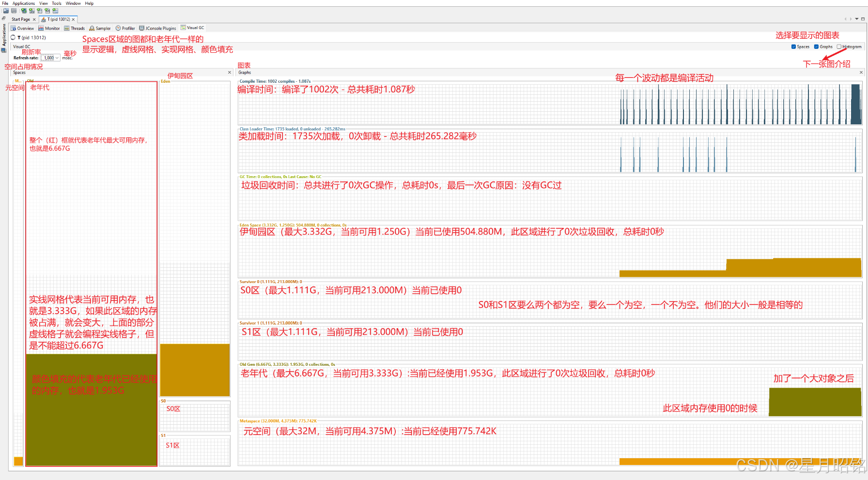Click the filled Eden space usage bar
This screenshot has width=868, height=480.
pyautogui.click(x=195, y=370)
